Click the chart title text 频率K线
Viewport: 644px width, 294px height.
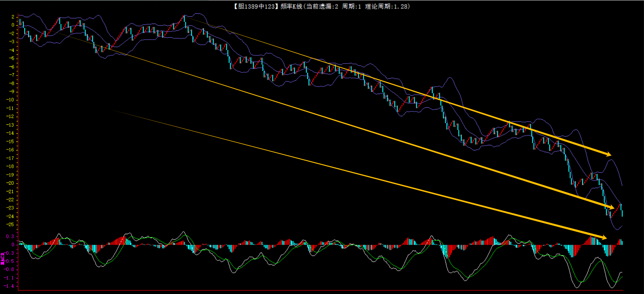291,6
